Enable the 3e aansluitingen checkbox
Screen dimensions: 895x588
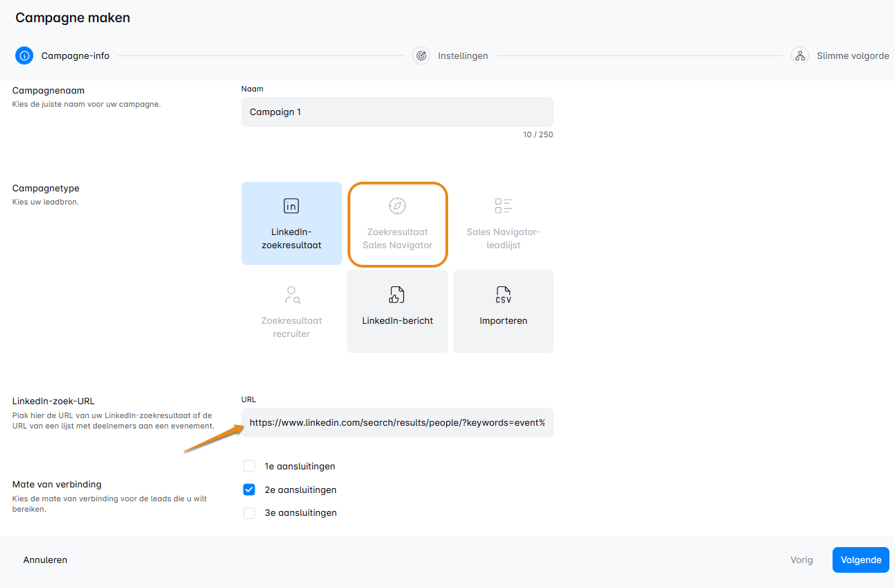click(249, 513)
